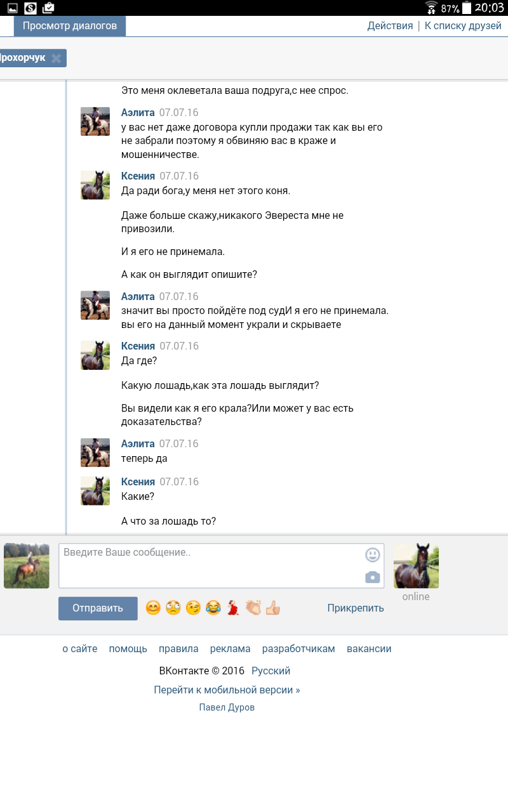Insert the smiling blush emoji
The image size is (508, 812).
pos(153,608)
